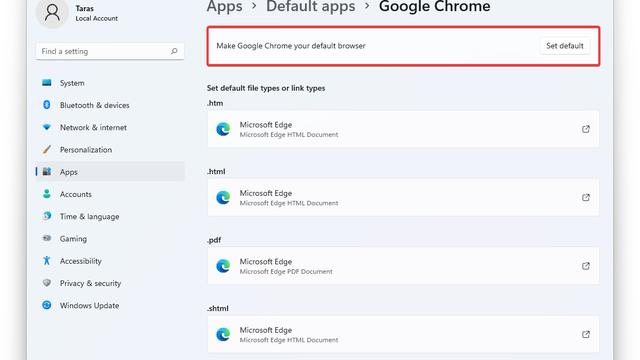Click the Personalization paintbrush icon
This screenshot has width=640, height=360.
point(47,149)
